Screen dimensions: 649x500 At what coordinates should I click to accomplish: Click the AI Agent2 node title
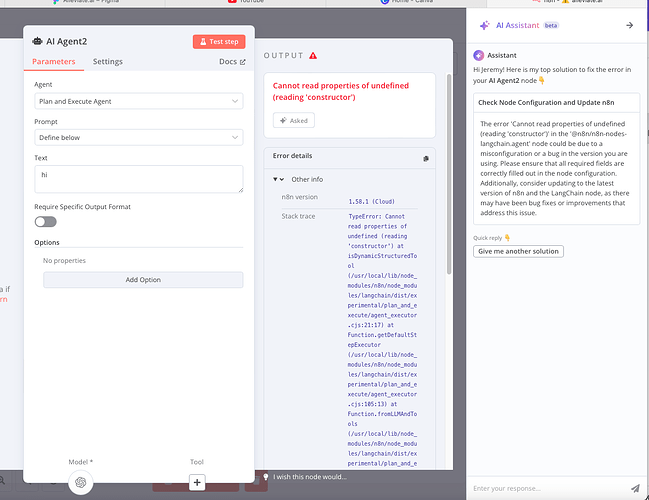[x=67, y=41]
